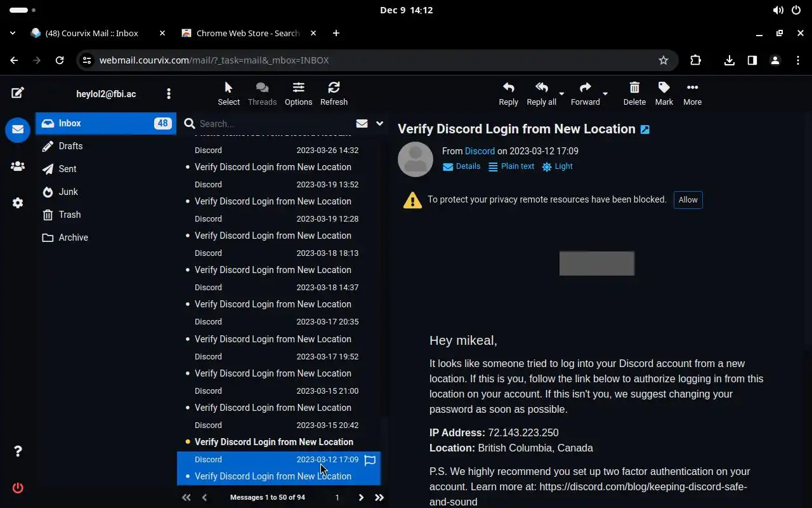Viewport: 812px width, 508px height.
Task: Click the Threads toolbar button
Action: pyautogui.click(x=262, y=93)
